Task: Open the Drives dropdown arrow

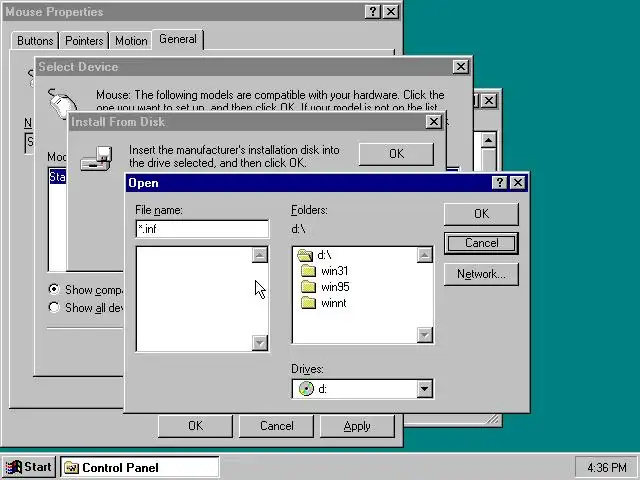Action: (424, 389)
